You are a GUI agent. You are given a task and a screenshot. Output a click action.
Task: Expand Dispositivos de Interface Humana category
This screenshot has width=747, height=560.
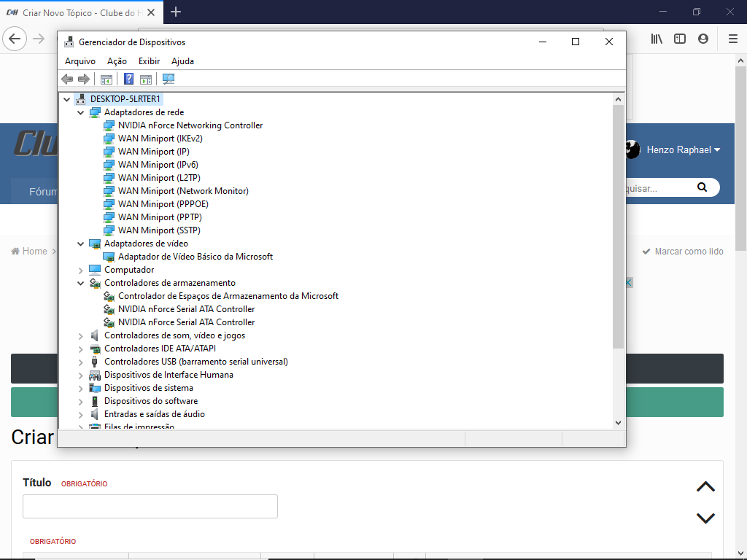80,376
